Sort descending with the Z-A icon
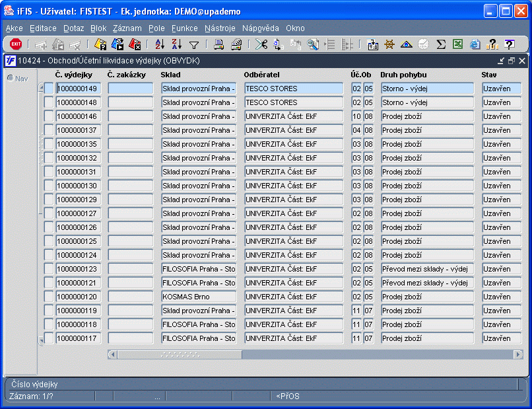Viewport: 532px width, 409px height. click(177, 44)
